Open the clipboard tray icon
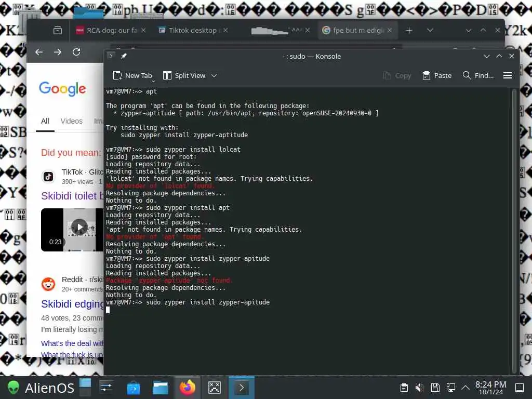 pos(404,388)
